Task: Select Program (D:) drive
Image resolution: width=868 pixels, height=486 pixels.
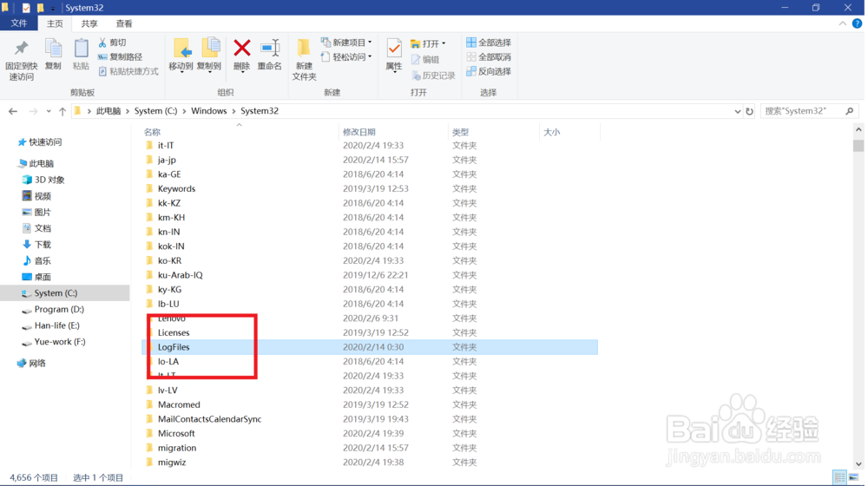Action: coord(53,310)
